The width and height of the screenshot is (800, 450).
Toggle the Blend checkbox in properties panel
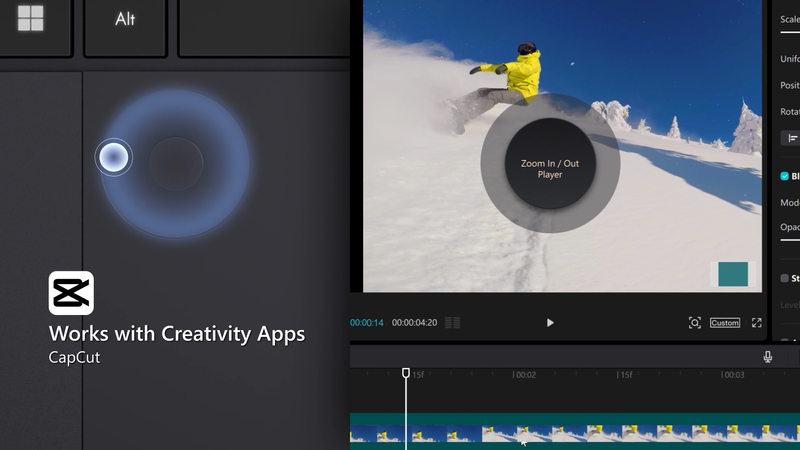785,176
